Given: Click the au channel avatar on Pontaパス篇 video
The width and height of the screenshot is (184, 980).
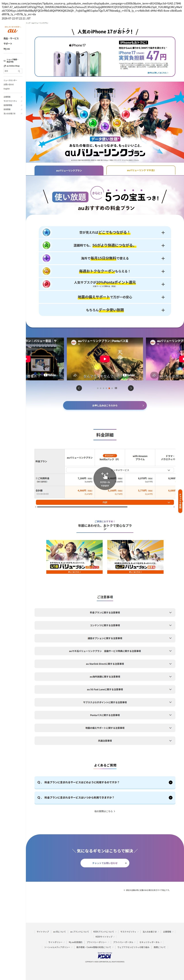Looking at the screenshot, I should 73,342.
